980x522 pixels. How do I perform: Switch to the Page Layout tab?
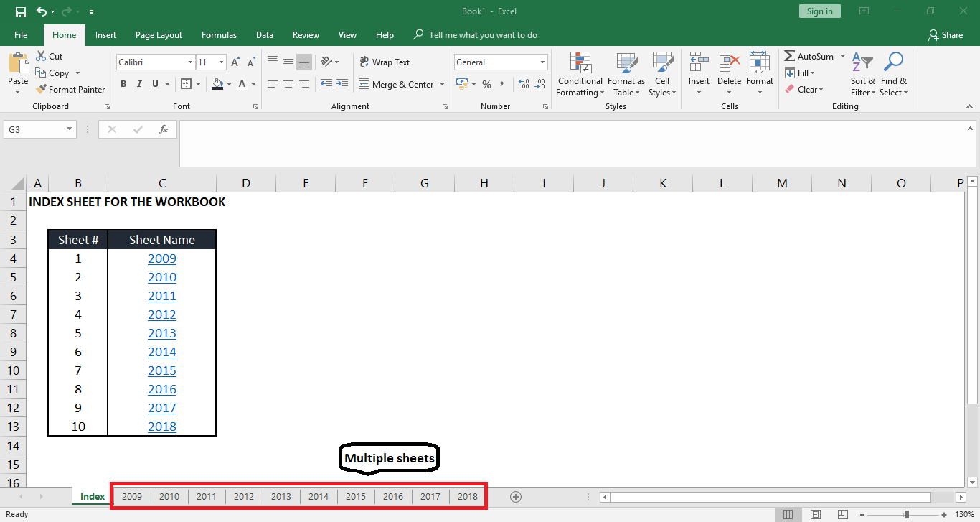[159, 35]
